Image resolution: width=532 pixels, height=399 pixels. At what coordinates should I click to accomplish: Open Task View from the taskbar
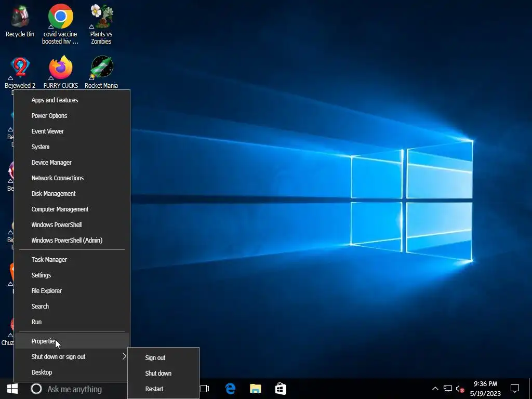(x=205, y=389)
